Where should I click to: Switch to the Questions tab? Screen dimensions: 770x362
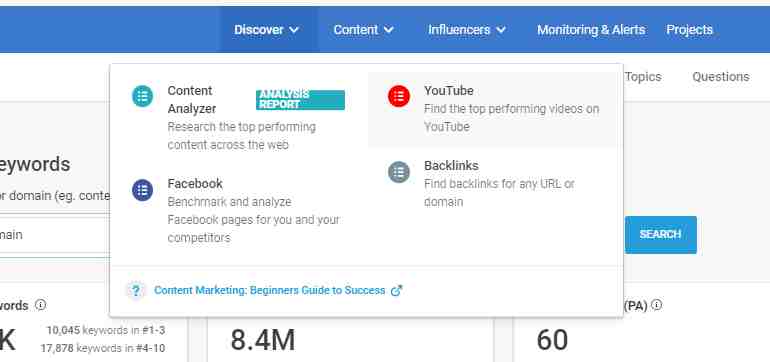[720, 77]
